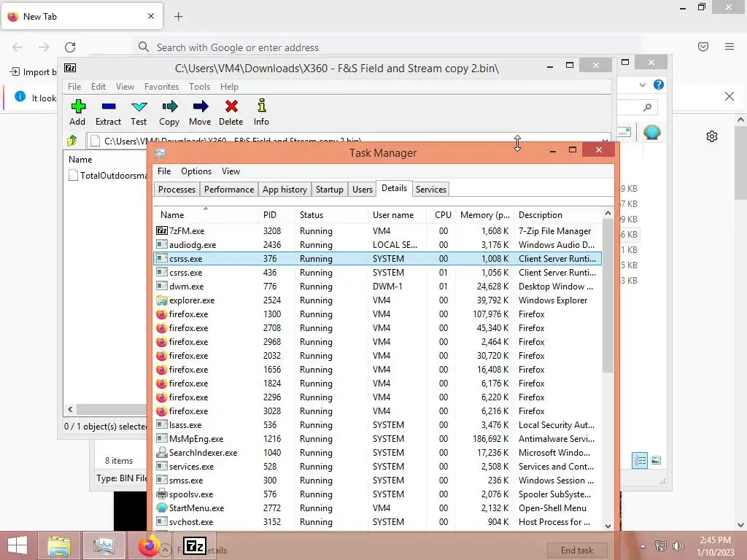Click the 7-Zip up-folder arrow icon

[72, 141]
